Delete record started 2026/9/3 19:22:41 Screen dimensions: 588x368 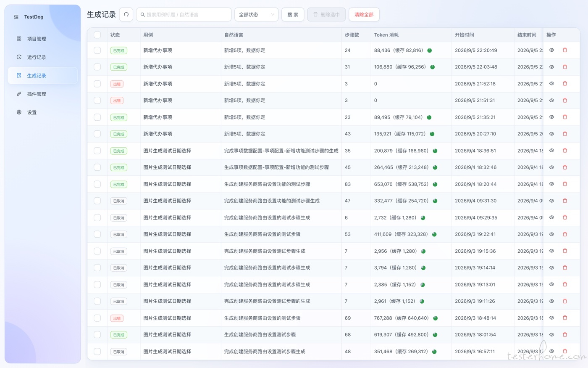click(x=565, y=234)
